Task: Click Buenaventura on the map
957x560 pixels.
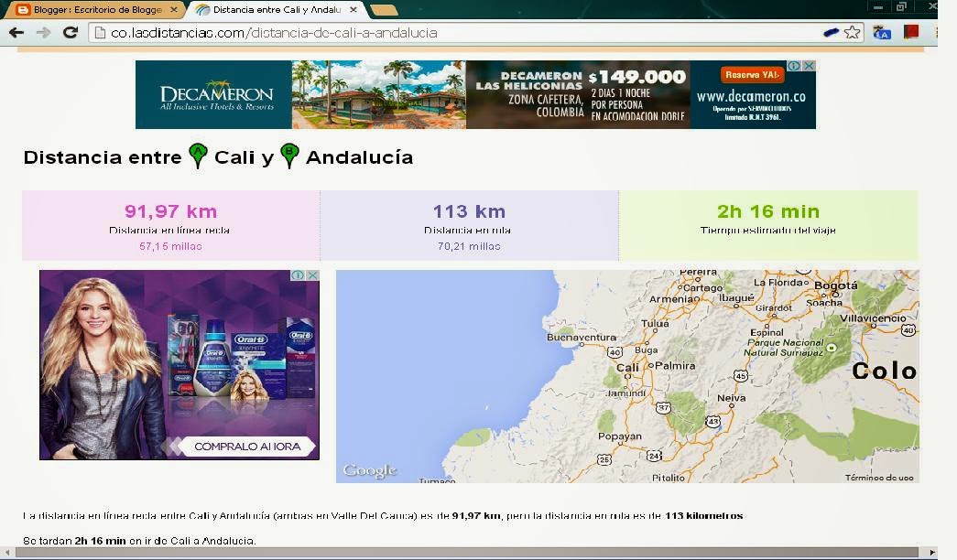Action: tap(581, 338)
